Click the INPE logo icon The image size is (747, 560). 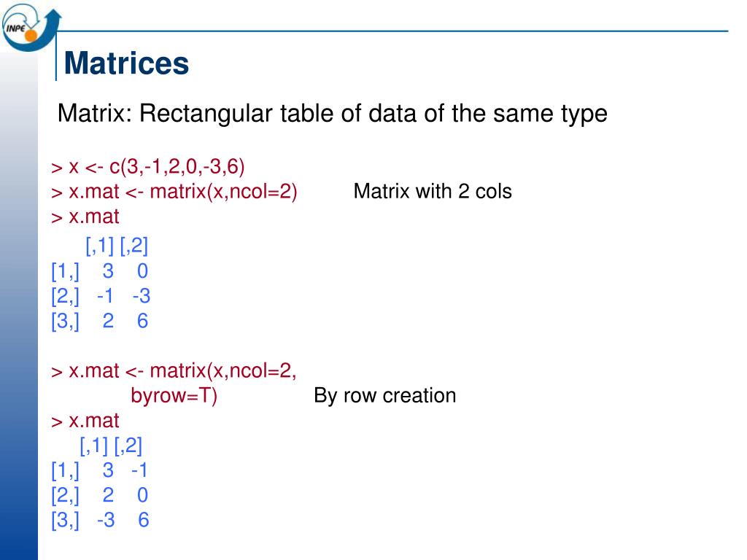tap(31, 27)
